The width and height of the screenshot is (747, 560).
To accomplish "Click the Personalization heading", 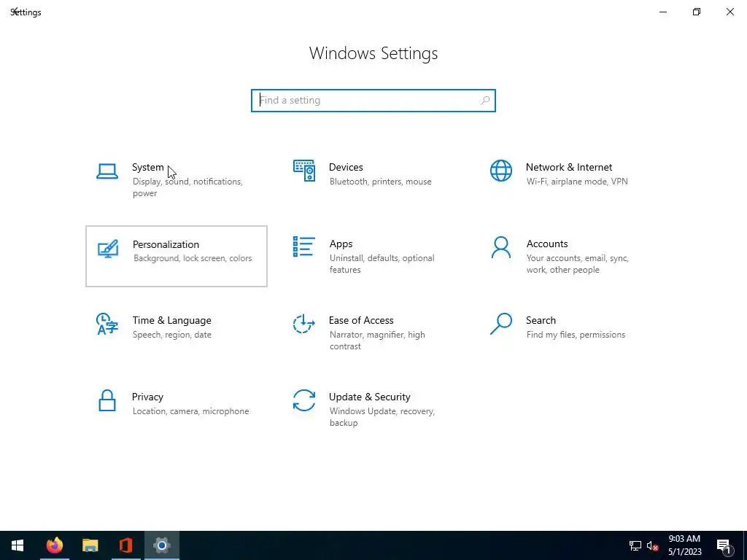I will click(166, 244).
